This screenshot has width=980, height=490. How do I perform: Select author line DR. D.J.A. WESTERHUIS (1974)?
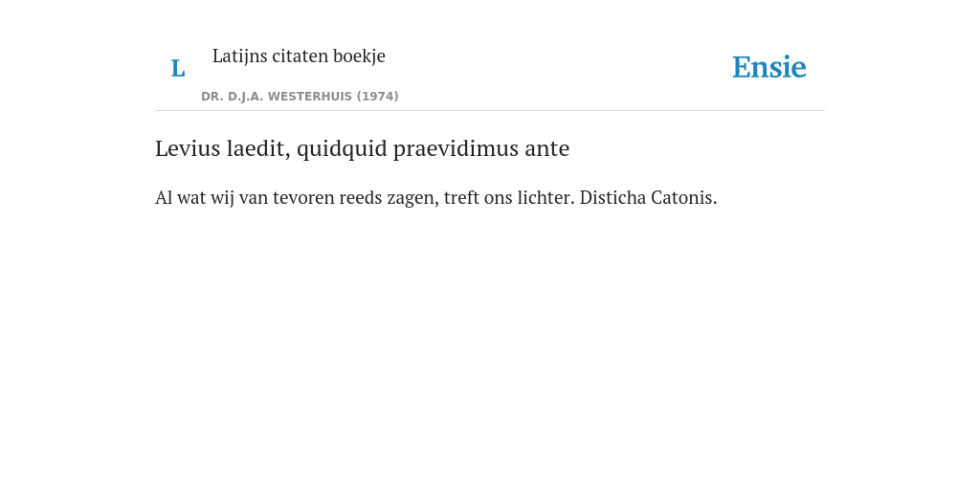point(300,97)
